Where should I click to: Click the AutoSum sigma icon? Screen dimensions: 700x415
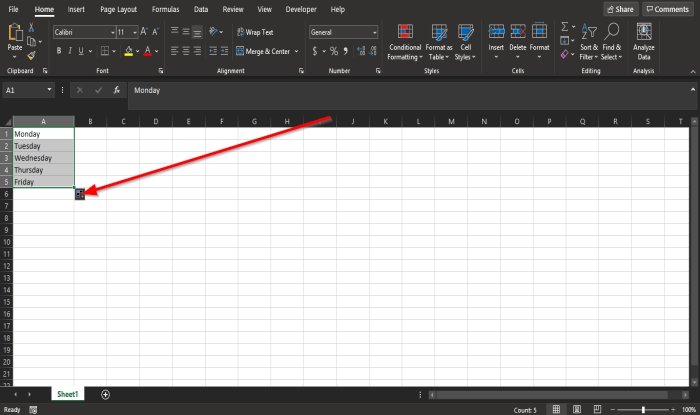(x=565, y=26)
